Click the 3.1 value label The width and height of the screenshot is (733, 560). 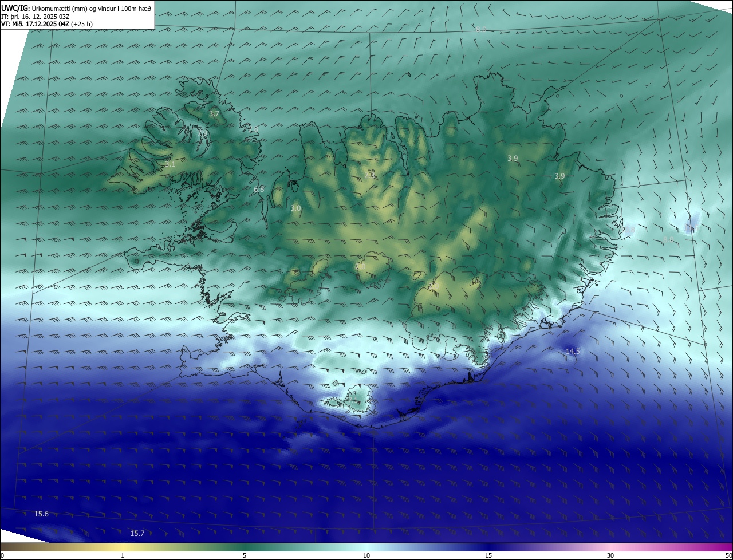tap(170, 164)
